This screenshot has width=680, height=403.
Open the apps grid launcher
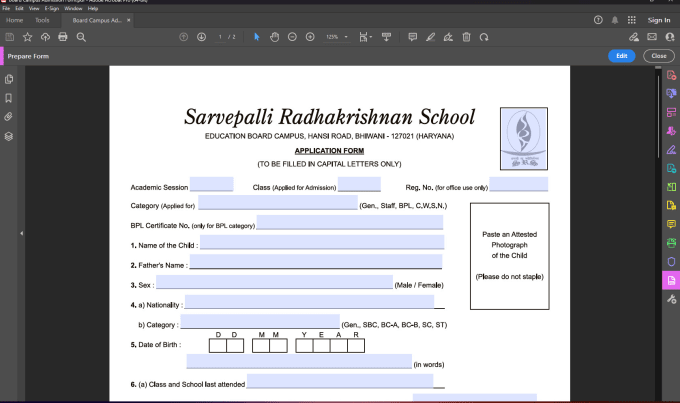[x=631, y=20]
